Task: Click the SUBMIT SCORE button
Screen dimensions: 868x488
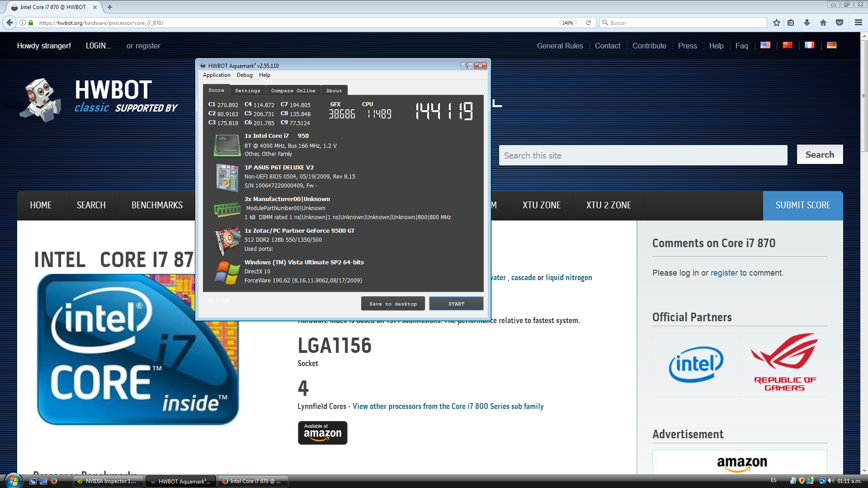Action: 803,205
